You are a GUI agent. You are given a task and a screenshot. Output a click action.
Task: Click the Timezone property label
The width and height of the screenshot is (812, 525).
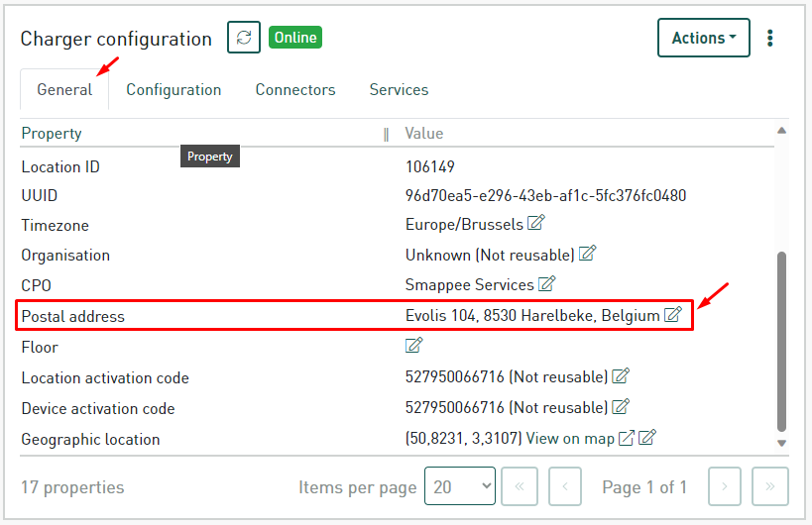55,226
